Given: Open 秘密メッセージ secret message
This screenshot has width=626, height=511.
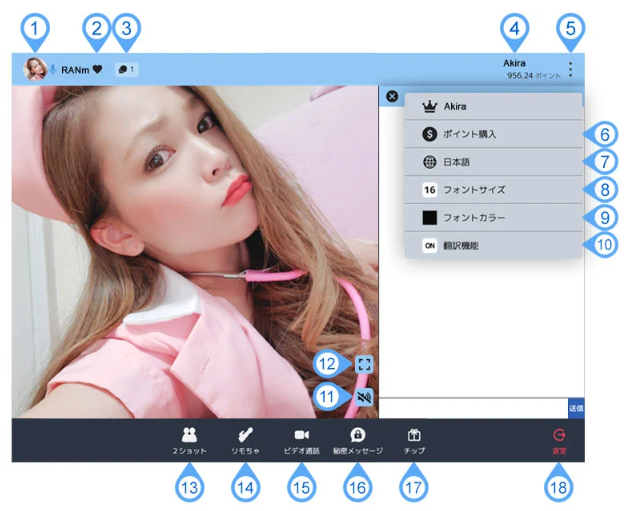Looking at the screenshot, I should coord(357,440).
